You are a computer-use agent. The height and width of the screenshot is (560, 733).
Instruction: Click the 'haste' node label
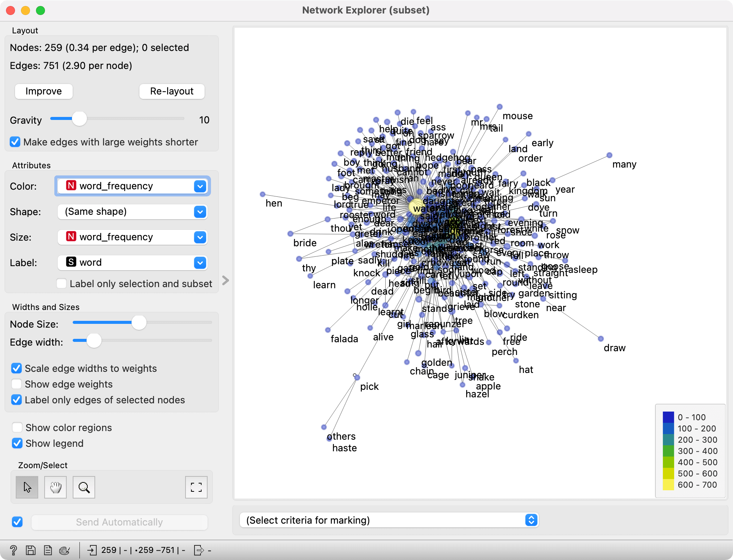(x=344, y=448)
